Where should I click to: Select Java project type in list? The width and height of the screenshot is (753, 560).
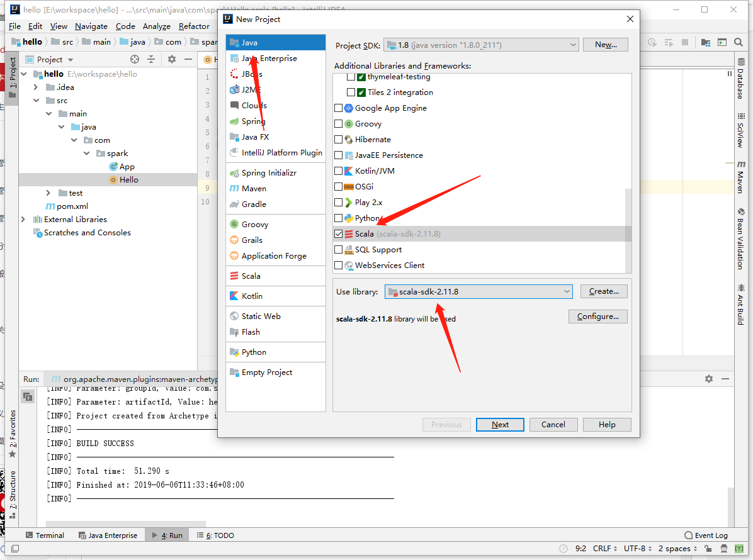[x=276, y=42]
